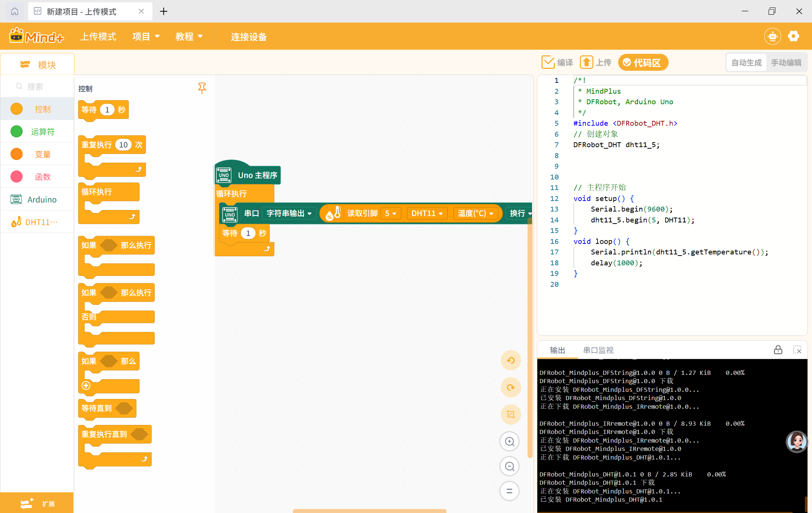Expand the 项目 menu dropdown
This screenshot has height=513, width=812.
click(x=146, y=37)
